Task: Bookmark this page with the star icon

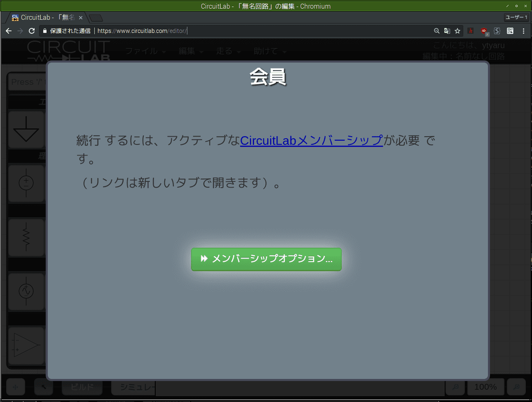Action: (x=457, y=31)
